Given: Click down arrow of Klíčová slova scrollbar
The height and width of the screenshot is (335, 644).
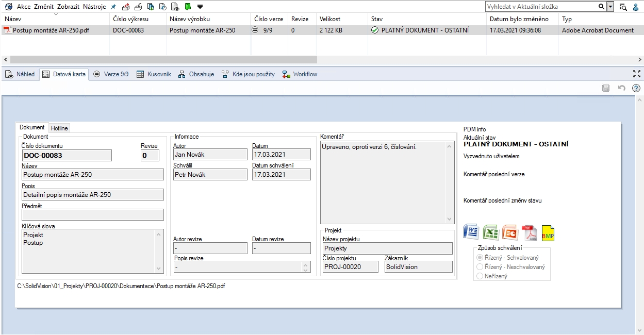Looking at the screenshot, I should coord(159,269).
